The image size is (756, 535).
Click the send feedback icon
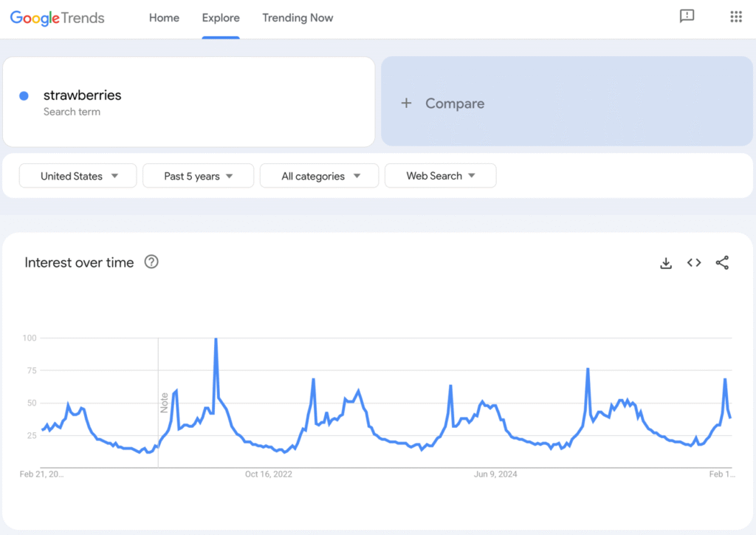[x=687, y=16]
